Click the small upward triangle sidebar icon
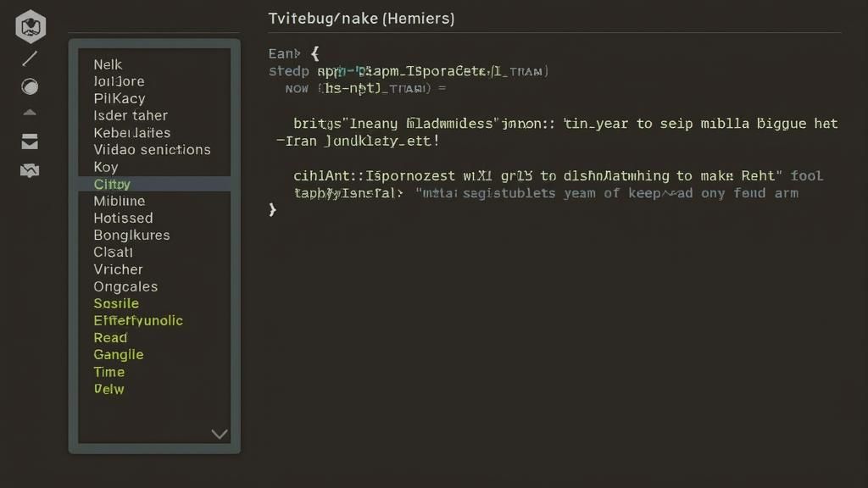868x488 pixels. pos(30,112)
